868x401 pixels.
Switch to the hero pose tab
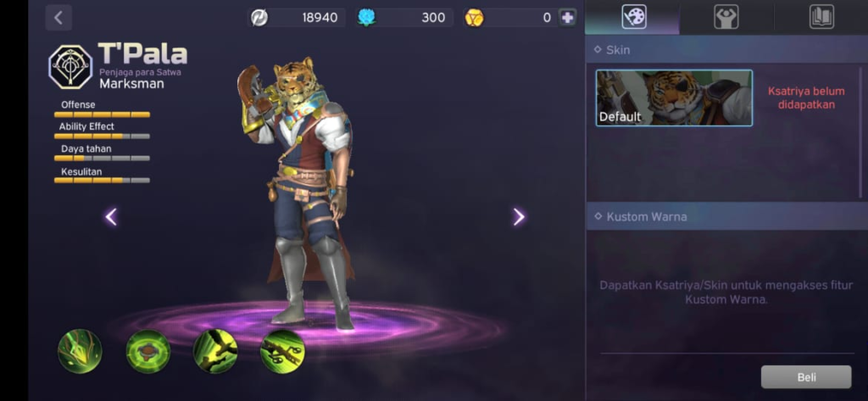click(x=726, y=17)
